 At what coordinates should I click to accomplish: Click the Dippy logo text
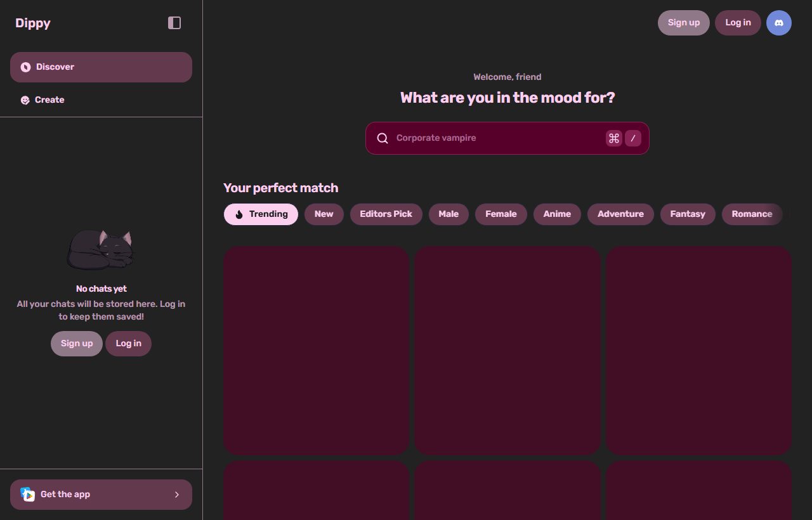tap(33, 23)
